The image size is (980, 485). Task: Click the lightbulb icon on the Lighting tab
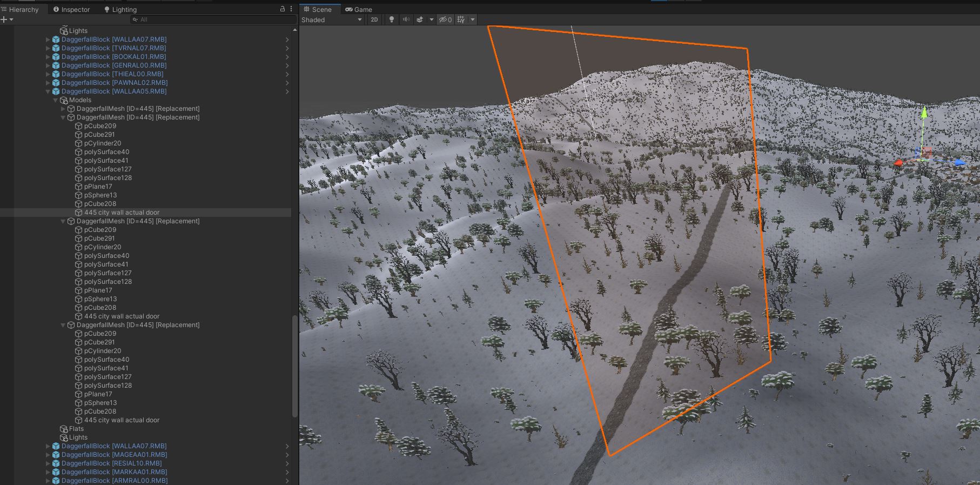[x=106, y=9]
